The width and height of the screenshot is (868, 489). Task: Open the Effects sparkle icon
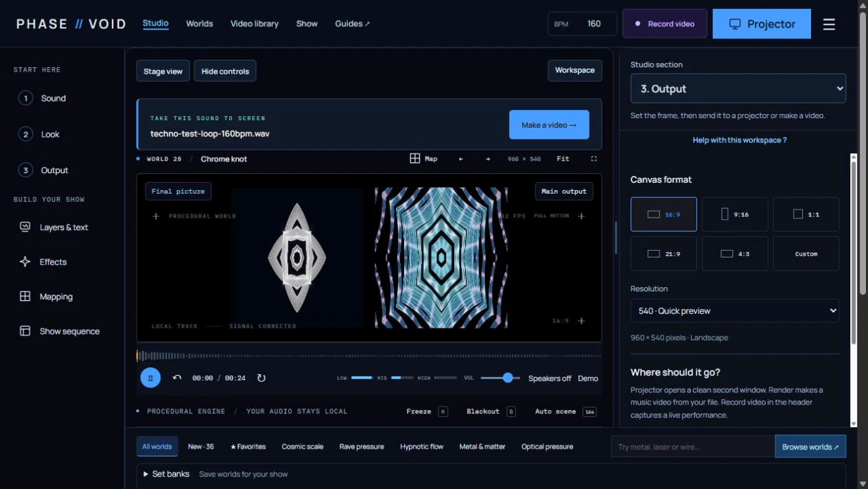[25, 262]
